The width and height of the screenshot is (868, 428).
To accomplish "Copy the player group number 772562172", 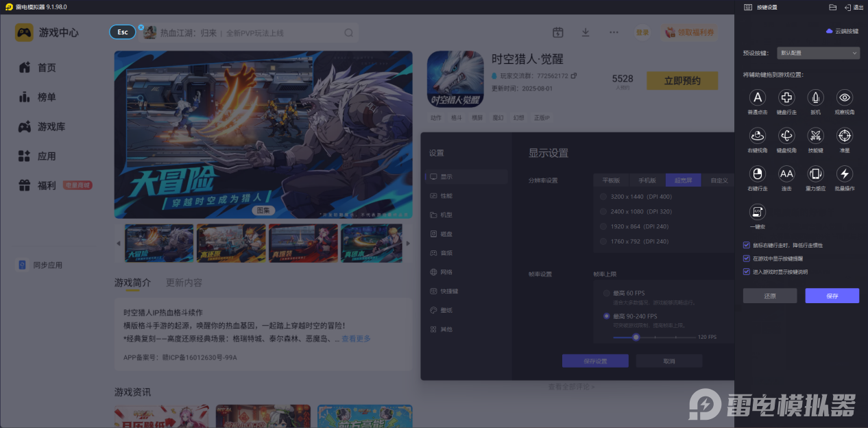I will click(574, 75).
